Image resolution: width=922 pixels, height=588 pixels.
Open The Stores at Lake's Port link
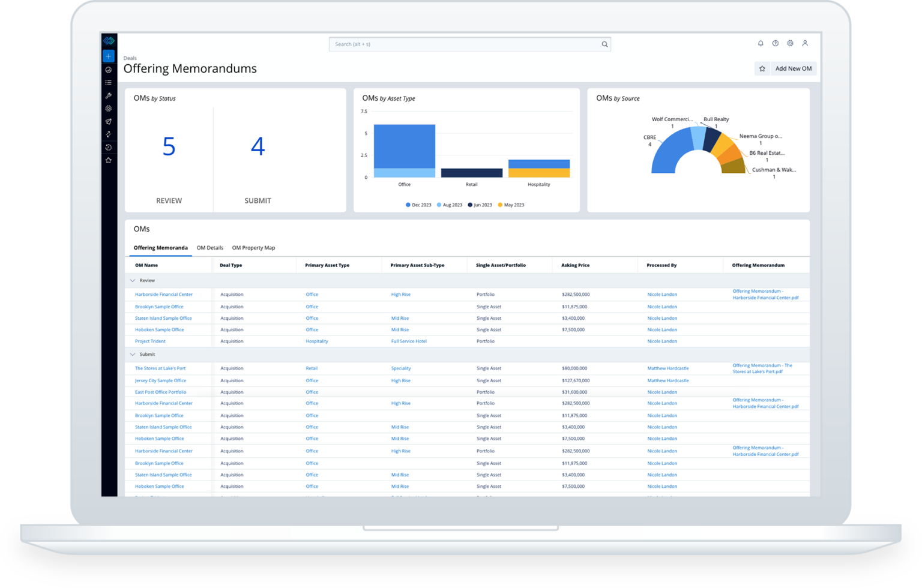click(x=160, y=368)
